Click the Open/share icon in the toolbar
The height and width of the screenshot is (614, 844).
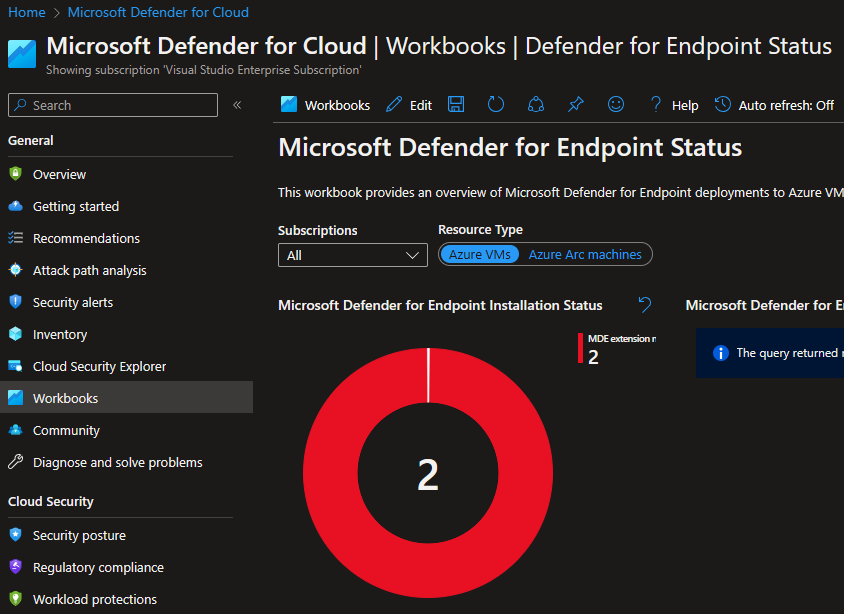coord(535,104)
